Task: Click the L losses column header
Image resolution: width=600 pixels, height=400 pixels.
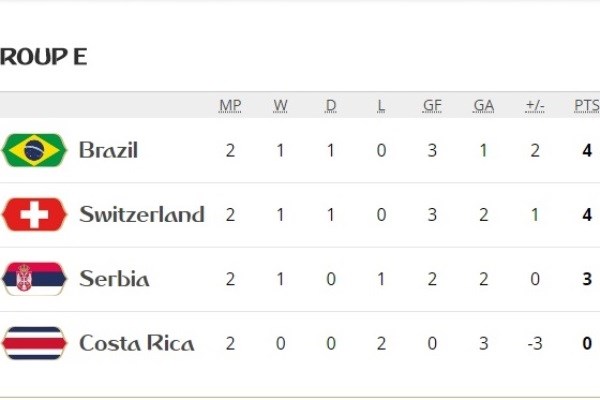Action: tap(381, 106)
